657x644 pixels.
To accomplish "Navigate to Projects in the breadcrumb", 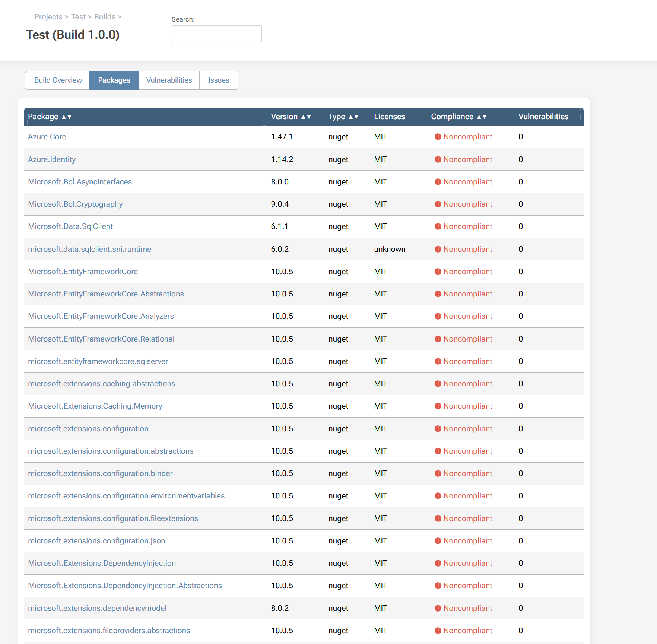I will pos(48,17).
